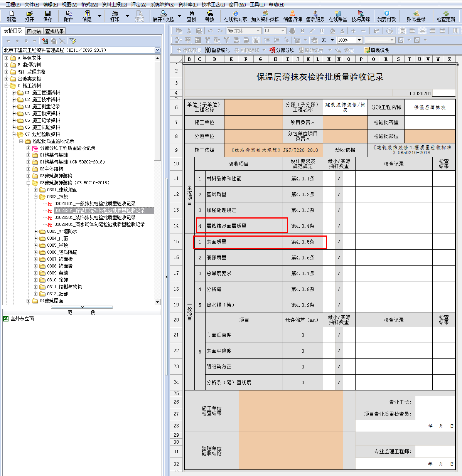Select the 表格目录 tab
The image size is (462, 476).
(13, 30)
